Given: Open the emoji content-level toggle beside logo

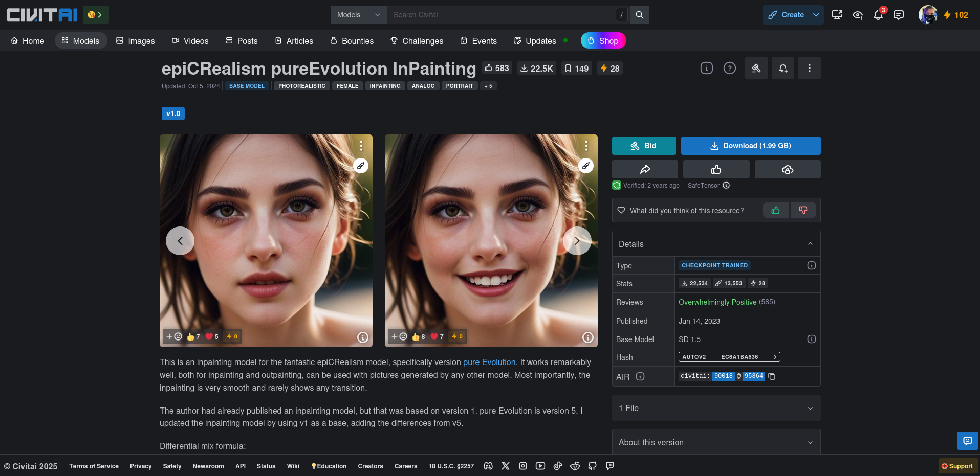Looking at the screenshot, I should tap(96, 15).
